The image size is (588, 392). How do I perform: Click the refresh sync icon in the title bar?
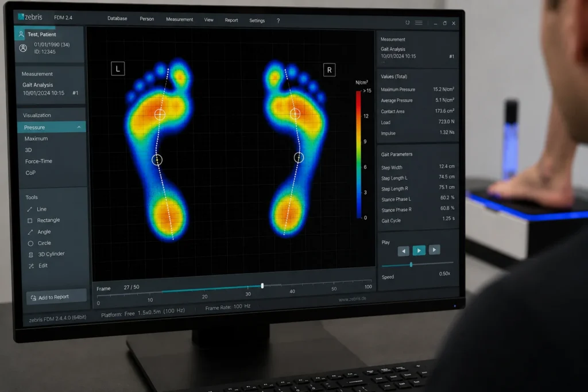[407, 23]
